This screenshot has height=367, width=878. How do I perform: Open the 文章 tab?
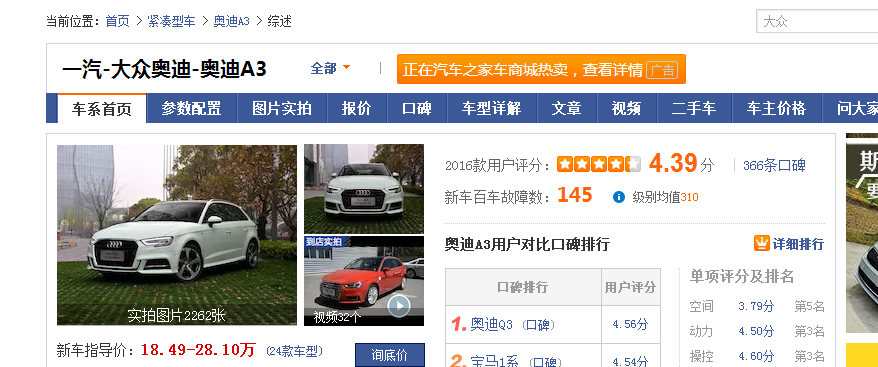pos(567,109)
